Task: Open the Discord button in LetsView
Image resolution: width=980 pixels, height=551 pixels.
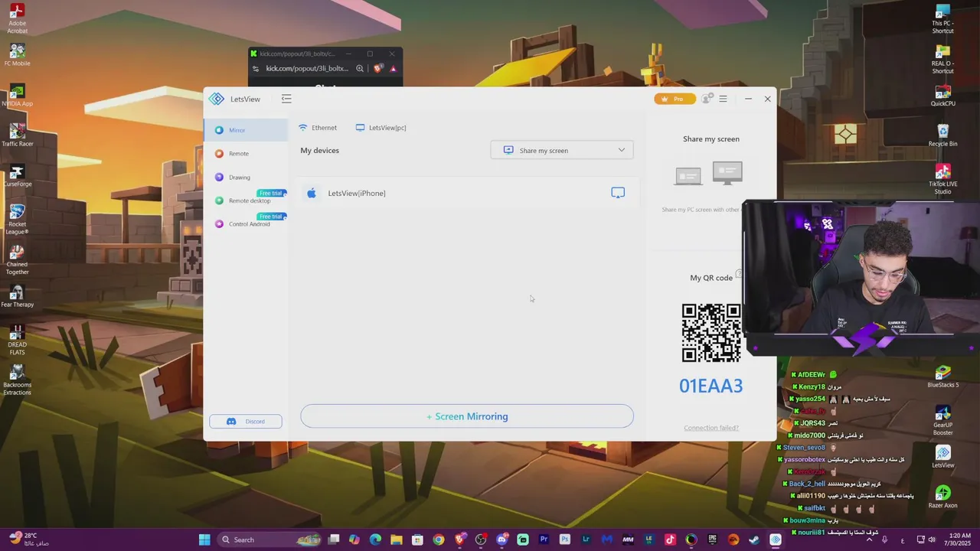Action: [246, 422]
